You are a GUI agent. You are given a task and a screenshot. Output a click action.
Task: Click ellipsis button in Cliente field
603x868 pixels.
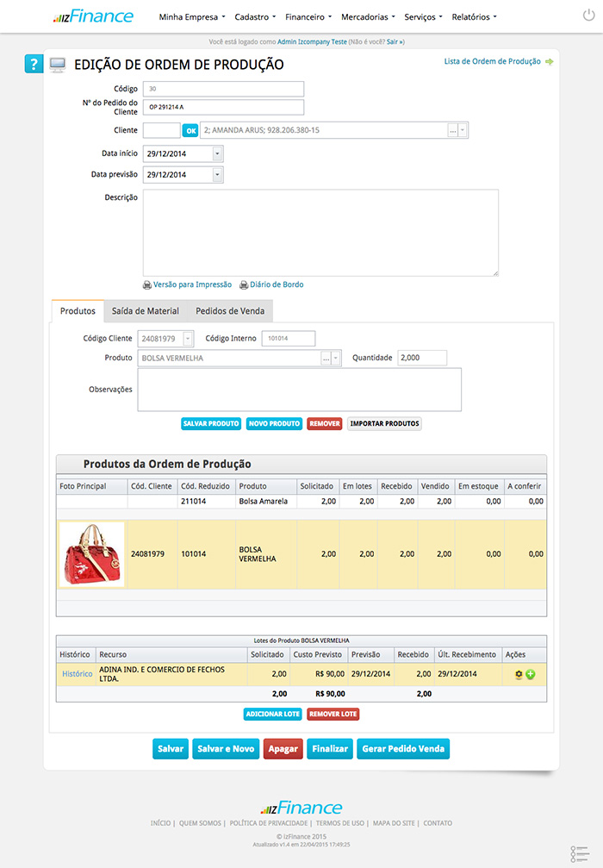coord(452,130)
